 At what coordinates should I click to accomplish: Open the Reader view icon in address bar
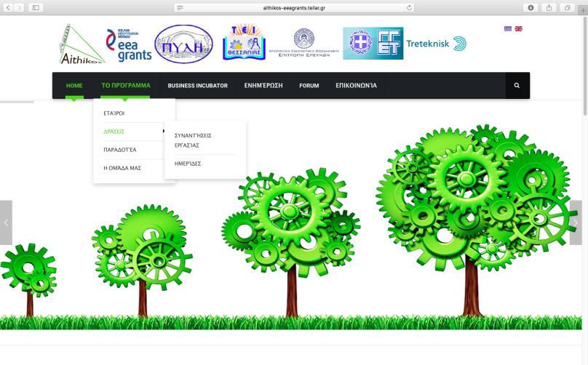(180, 7)
